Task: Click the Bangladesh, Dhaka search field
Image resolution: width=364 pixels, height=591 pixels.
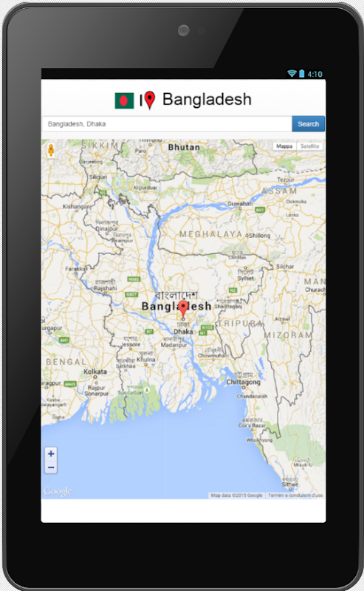Action: pyautogui.click(x=168, y=124)
